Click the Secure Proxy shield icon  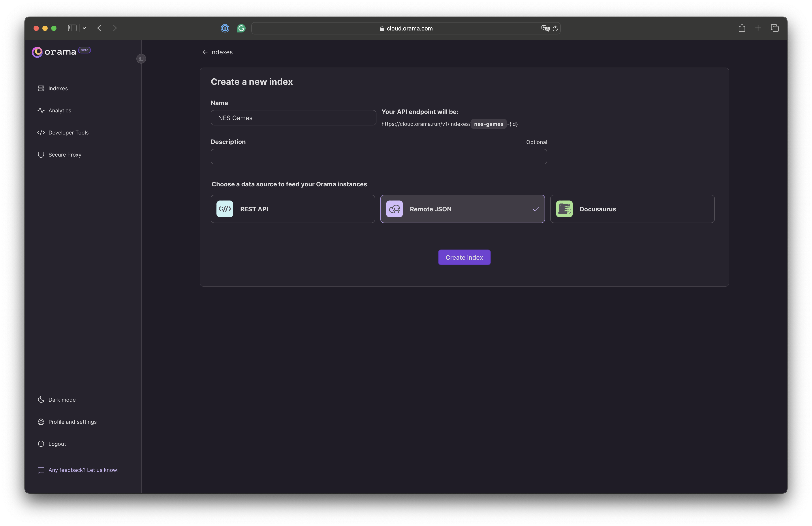41,155
